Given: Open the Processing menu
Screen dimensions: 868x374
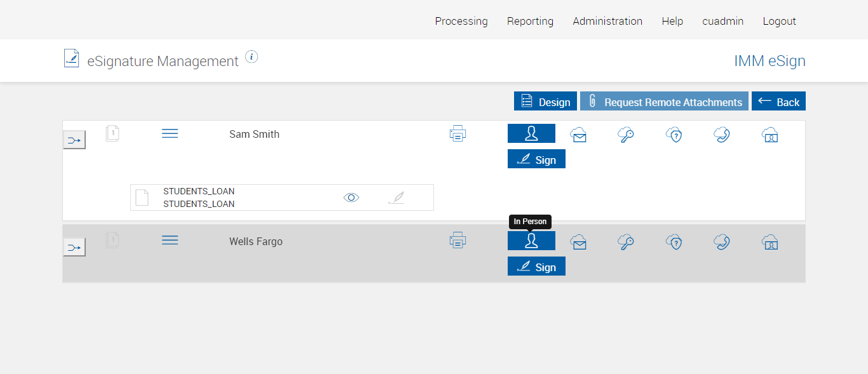Looking at the screenshot, I should (x=461, y=21).
